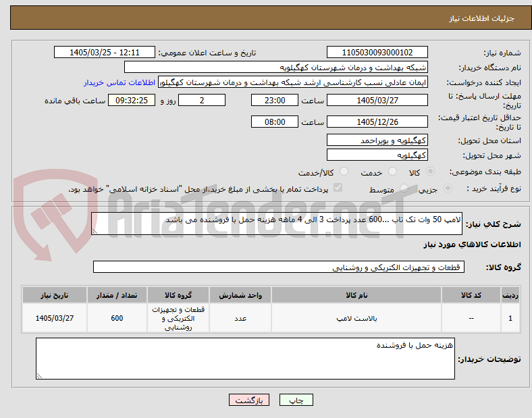Viewport: 532px width, 418px height.
Task: Click the بالاست لامپ item row cell
Action: (x=356, y=318)
